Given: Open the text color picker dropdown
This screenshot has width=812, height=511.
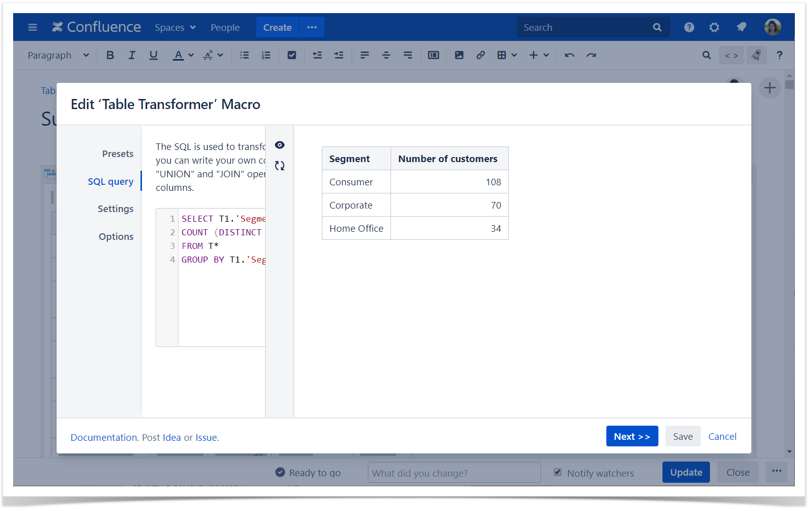Looking at the screenshot, I should pyautogui.click(x=191, y=56).
